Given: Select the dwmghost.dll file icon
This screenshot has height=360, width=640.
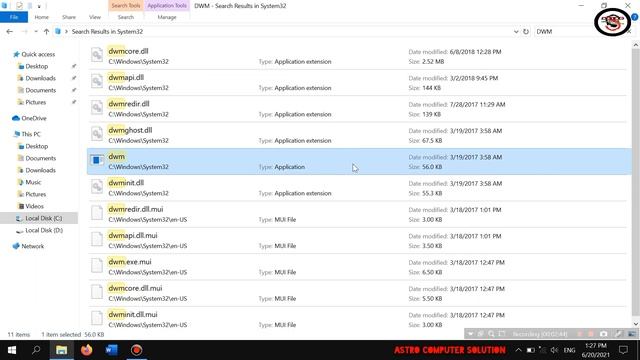Looking at the screenshot, I should (x=97, y=134).
